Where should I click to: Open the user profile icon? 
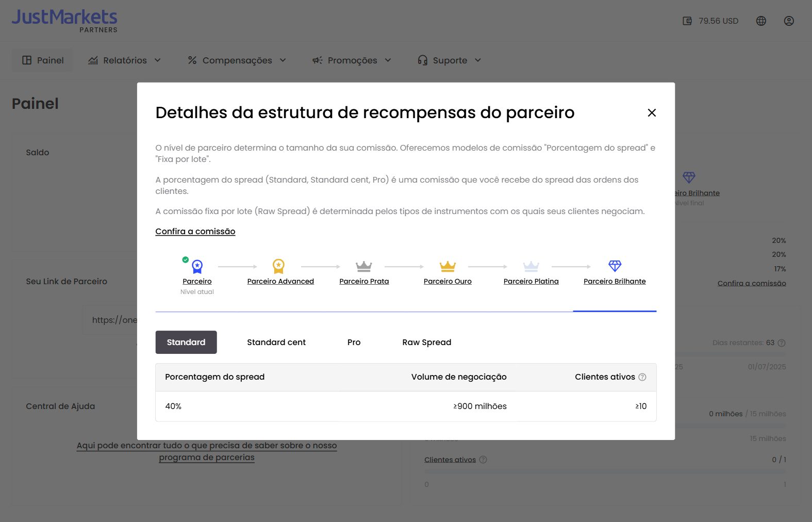[789, 21]
